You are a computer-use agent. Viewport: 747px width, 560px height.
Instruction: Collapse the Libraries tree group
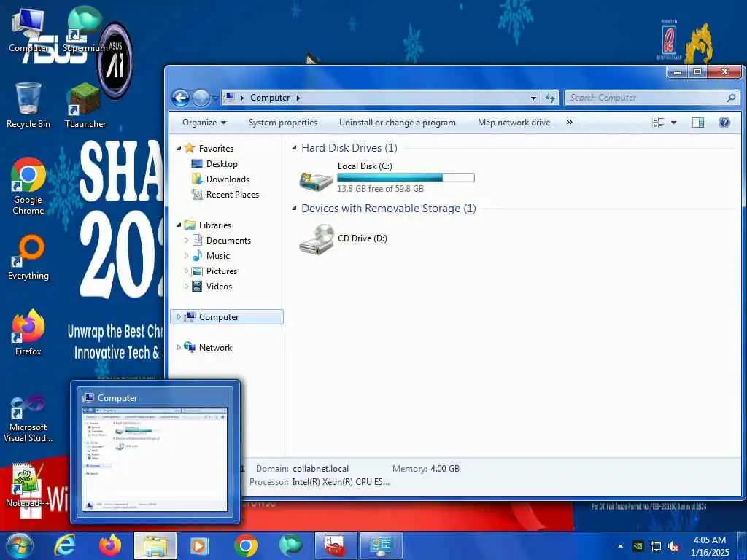[x=179, y=225]
